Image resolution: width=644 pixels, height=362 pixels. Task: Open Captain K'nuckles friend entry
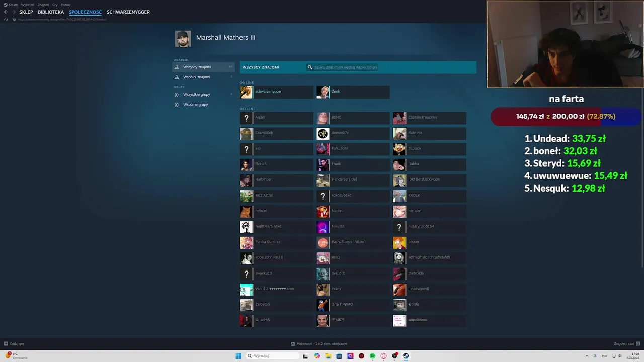430,118
